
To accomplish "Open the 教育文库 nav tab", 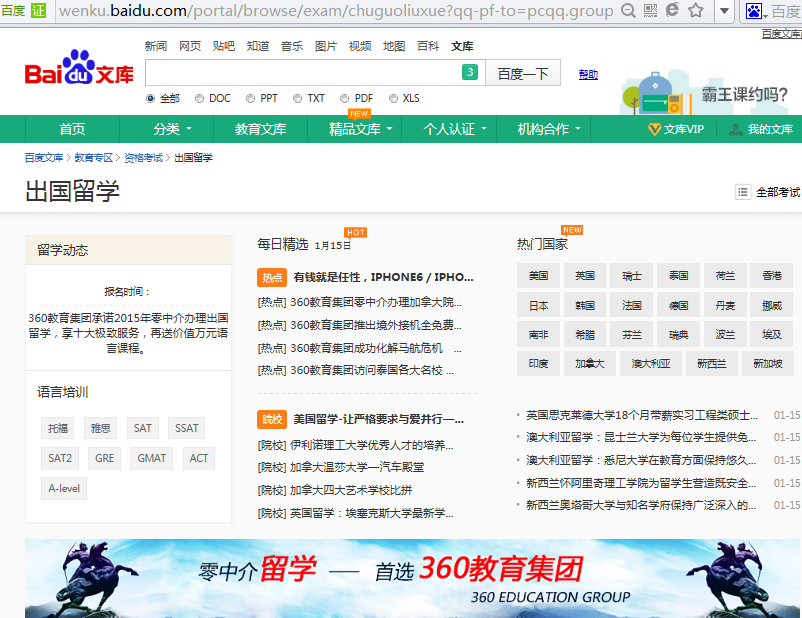I will pyautogui.click(x=260, y=129).
